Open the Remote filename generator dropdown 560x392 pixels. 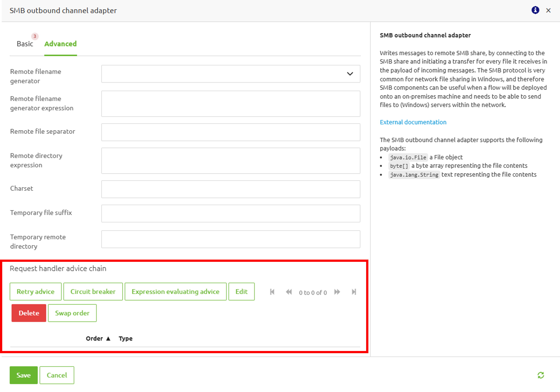[350, 74]
